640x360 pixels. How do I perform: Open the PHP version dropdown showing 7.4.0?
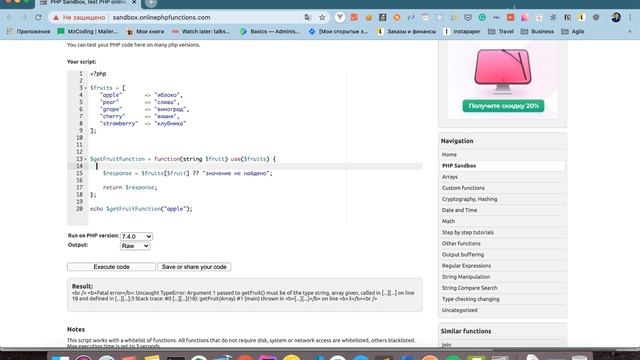[x=136, y=236]
